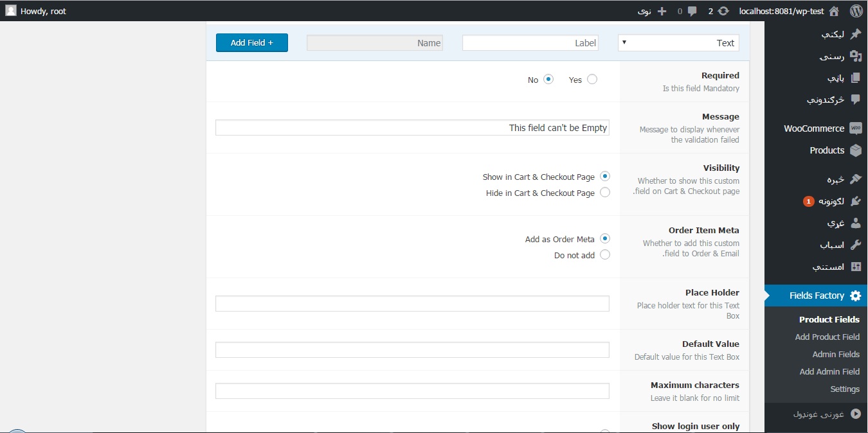Click the tools wrench icon in sidebar

click(856, 245)
